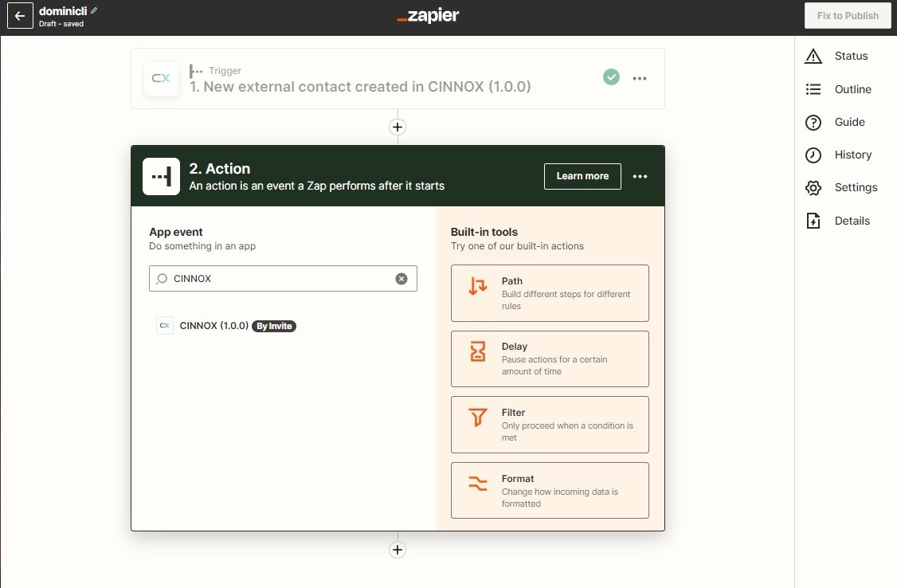897x588 pixels.
Task: Click the Learn more button
Action: pos(582,176)
